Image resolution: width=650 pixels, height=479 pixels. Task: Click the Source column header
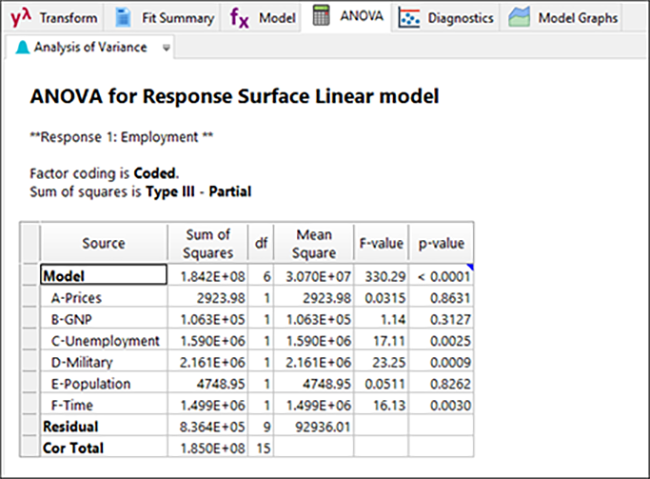pos(103,243)
